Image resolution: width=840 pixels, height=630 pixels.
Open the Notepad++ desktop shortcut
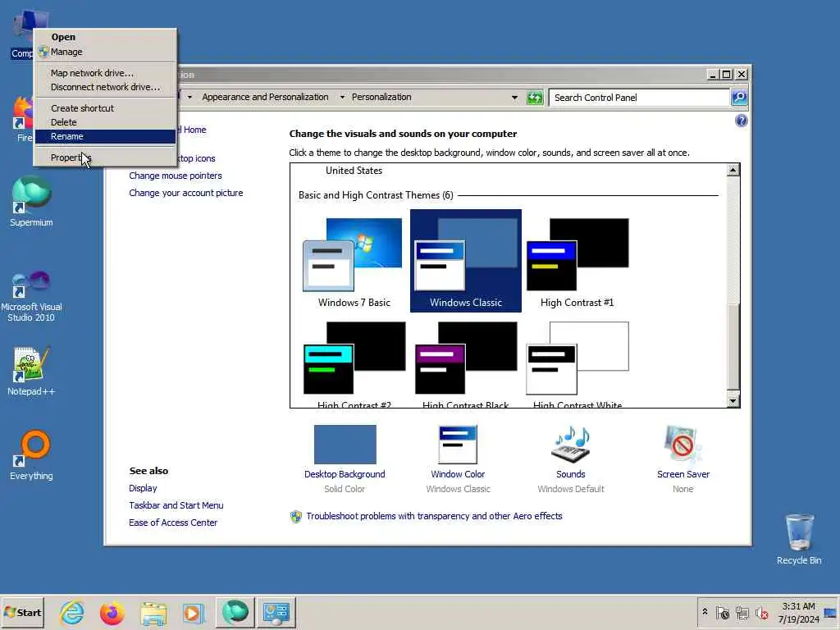tap(31, 371)
